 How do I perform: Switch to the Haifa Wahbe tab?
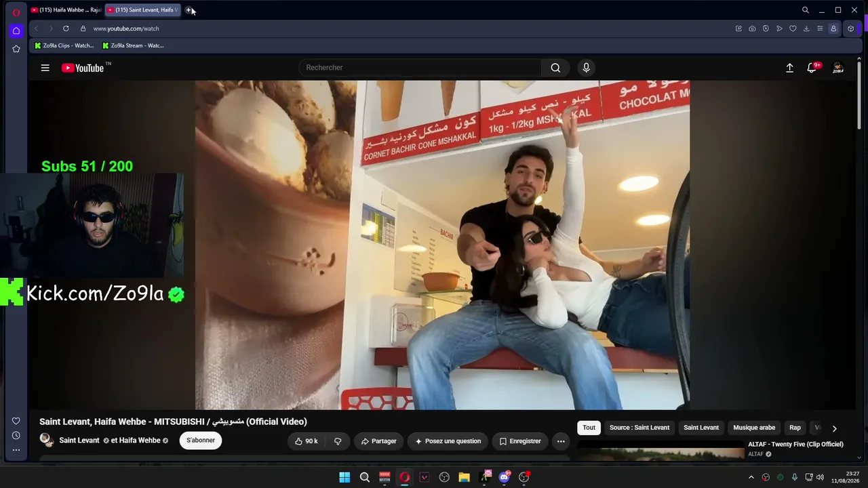coord(66,10)
